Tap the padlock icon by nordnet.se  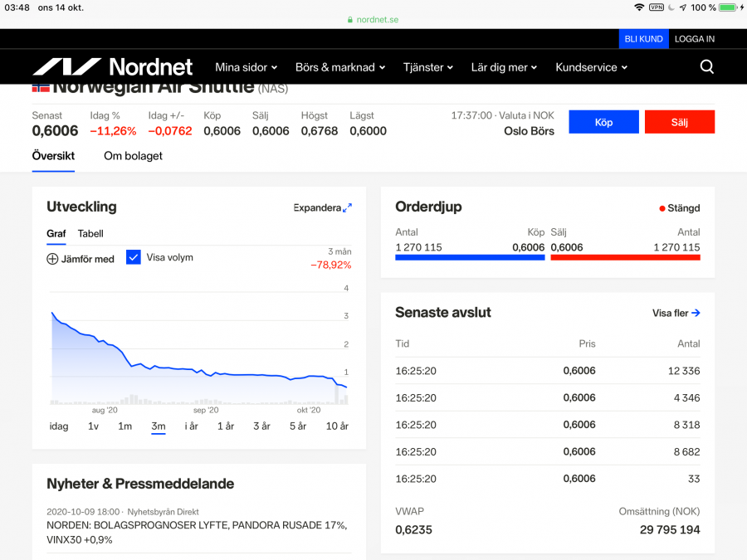click(350, 20)
